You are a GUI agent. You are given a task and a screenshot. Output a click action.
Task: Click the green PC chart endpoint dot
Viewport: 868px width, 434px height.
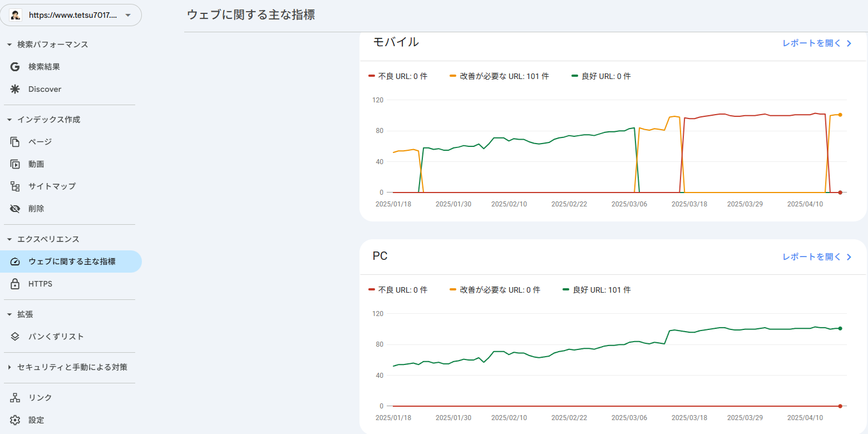(x=840, y=328)
